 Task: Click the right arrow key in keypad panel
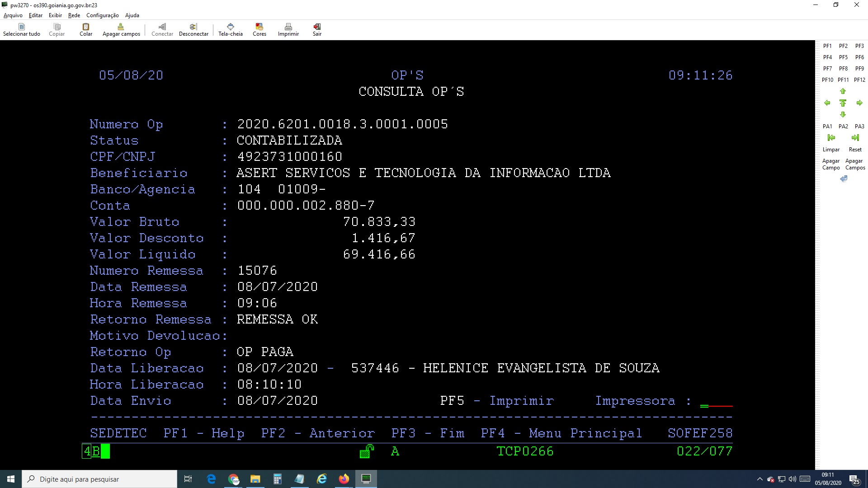click(859, 103)
